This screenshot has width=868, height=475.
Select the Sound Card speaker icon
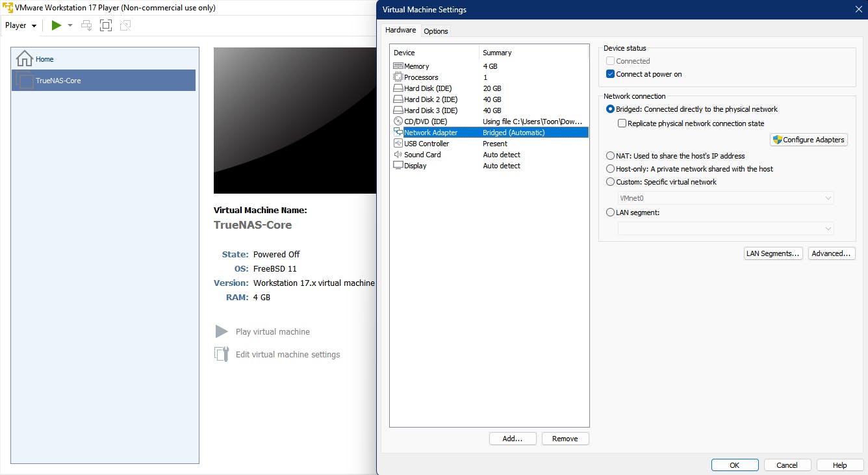[398, 155]
